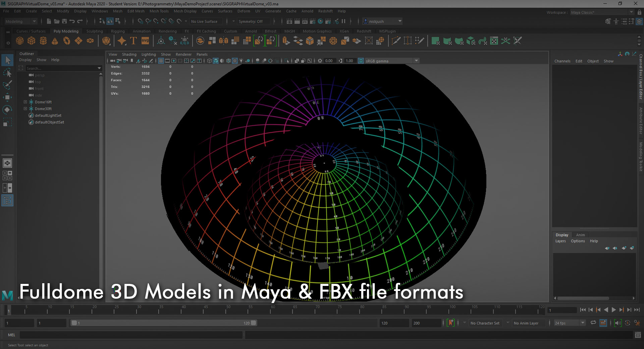Open the Modeling menu set dropdown
The height and width of the screenshot is (349, 644).
point(21,21)
